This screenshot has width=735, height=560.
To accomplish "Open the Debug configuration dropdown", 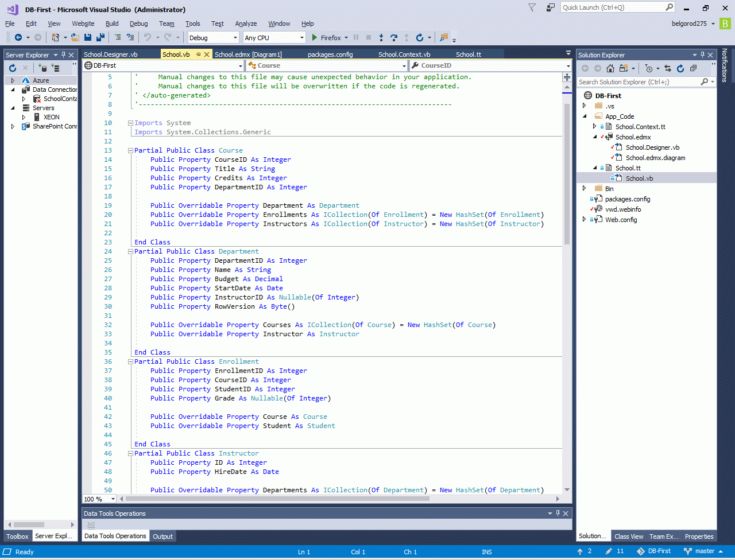I will [213, 37].
